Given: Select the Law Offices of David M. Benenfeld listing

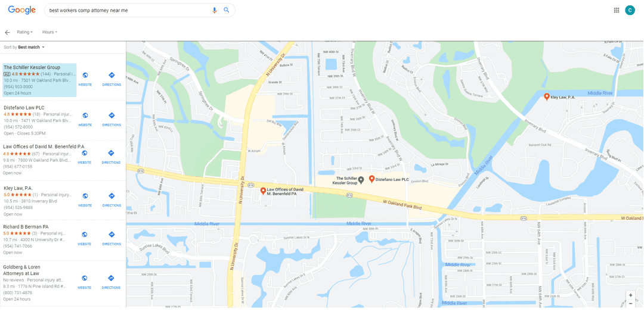Looking at the screenshot, I should pos(39,160).
